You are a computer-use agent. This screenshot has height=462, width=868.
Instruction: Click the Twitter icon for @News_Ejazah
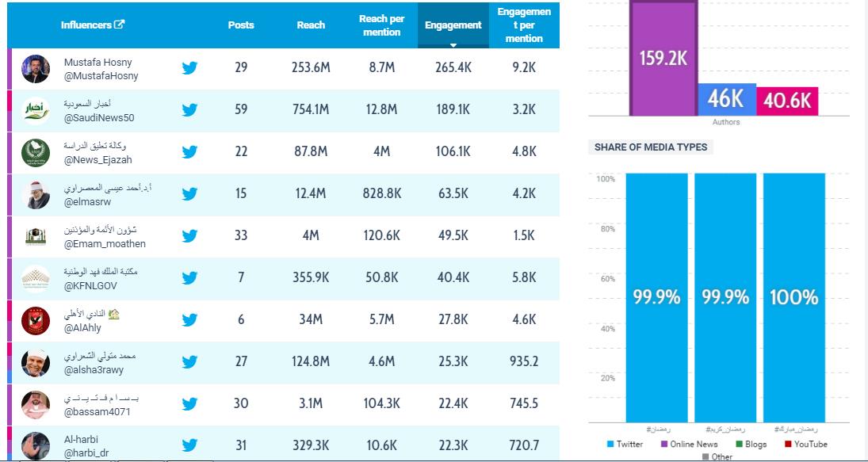tap(189, 152)
